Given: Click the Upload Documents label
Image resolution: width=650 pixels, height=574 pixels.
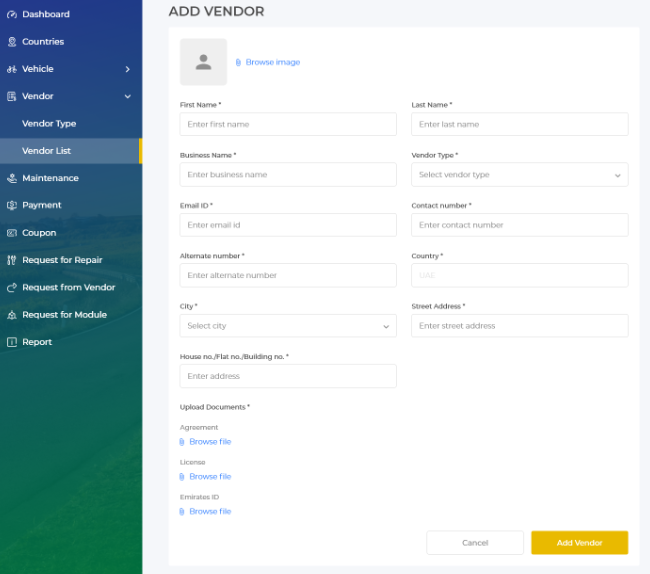Looking at the screenshot, I should (215, 407).
